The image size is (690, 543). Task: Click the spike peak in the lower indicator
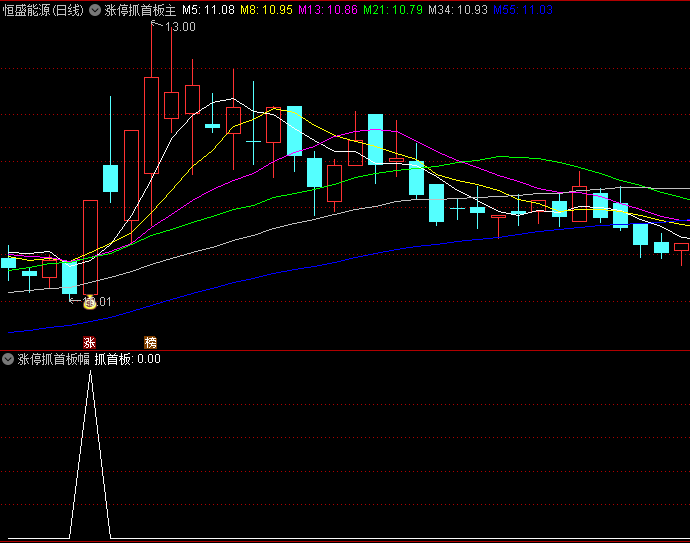(x=91, y=373)
